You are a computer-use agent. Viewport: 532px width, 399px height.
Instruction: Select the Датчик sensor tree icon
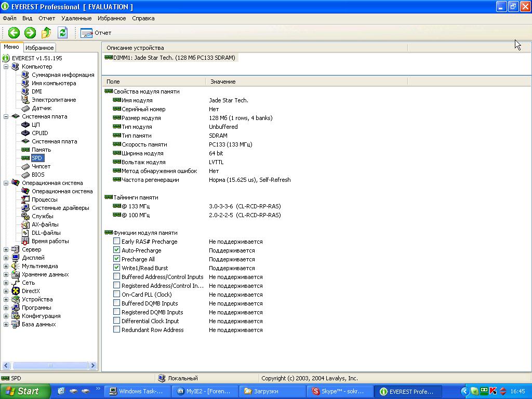(x=25, y=108)
